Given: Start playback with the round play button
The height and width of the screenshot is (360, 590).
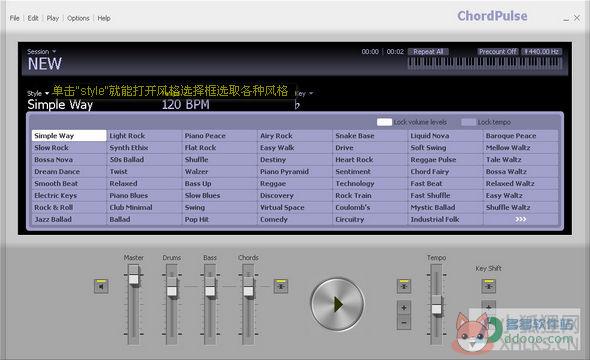Looking at the screenshot, I should click(338, 304).
